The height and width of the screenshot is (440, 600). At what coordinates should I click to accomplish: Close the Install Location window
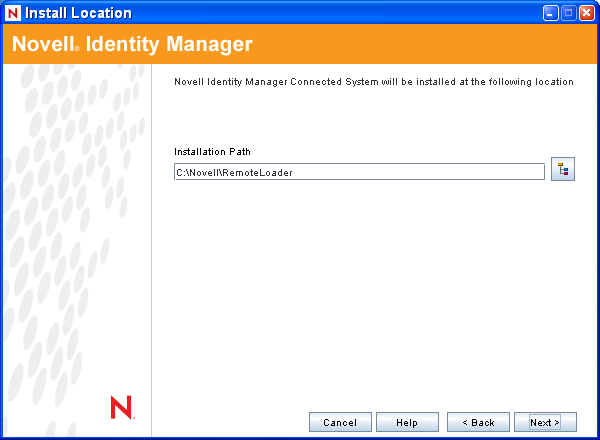(586, 13)
